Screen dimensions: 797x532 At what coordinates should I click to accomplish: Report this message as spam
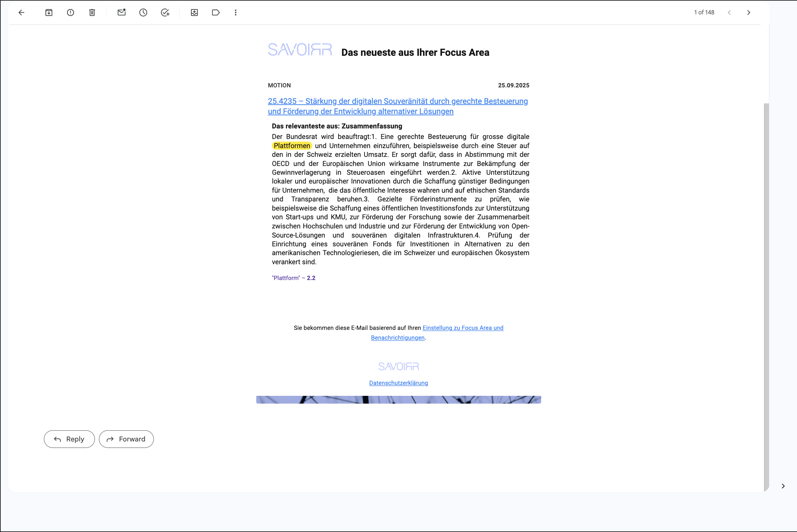coord(71,13)
